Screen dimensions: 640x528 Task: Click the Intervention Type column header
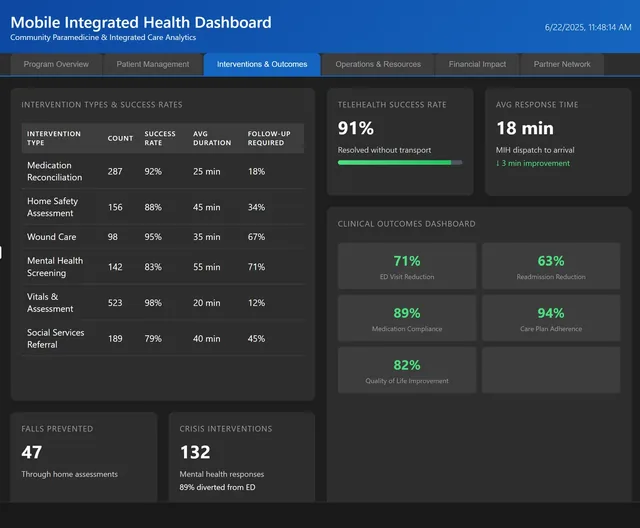[x=54, y=138]
